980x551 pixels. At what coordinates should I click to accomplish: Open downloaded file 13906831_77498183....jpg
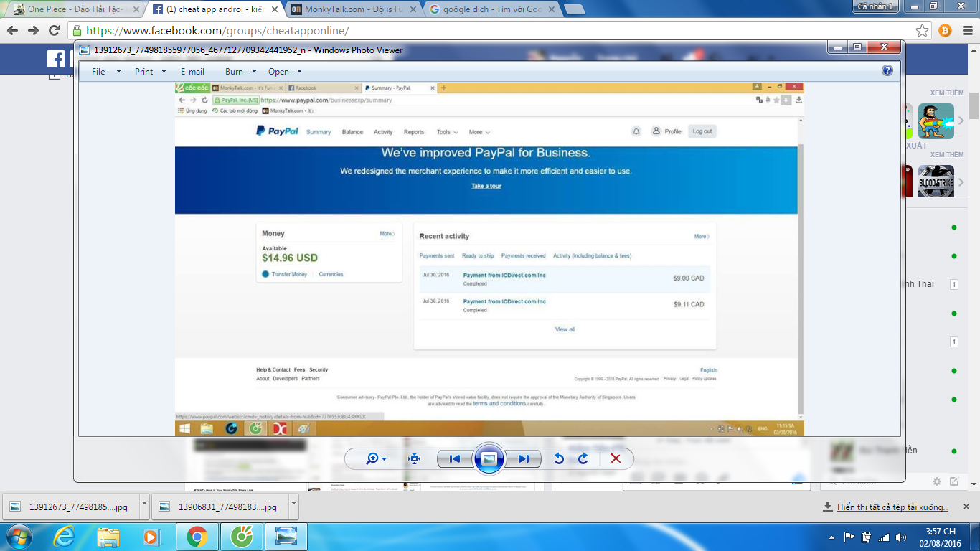click(221, 507)
